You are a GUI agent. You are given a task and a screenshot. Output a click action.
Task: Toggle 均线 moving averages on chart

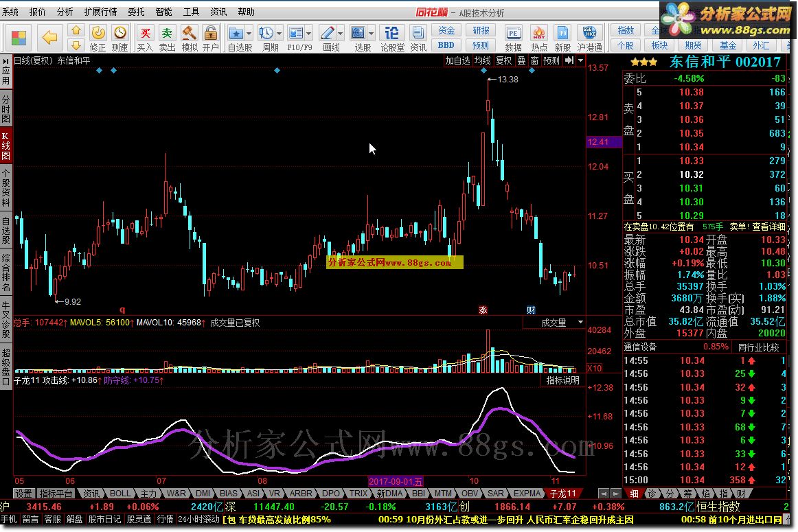tap(483, 60)
